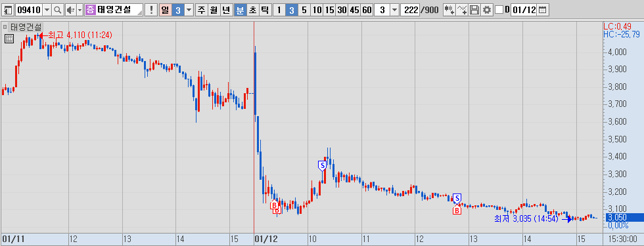The image size is (644, 246).
Task: Select the 년 yearly period toggle
Action: (x=226, y=10)
